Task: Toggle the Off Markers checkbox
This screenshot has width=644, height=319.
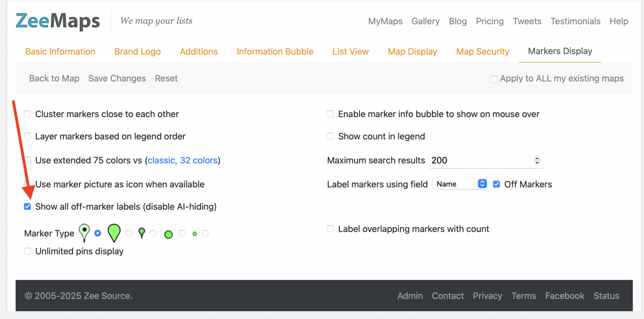Action: coord(496,184)
